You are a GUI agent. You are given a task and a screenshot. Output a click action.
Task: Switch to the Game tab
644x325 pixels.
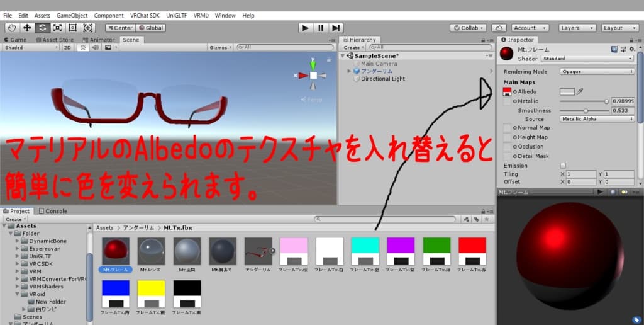15,40
